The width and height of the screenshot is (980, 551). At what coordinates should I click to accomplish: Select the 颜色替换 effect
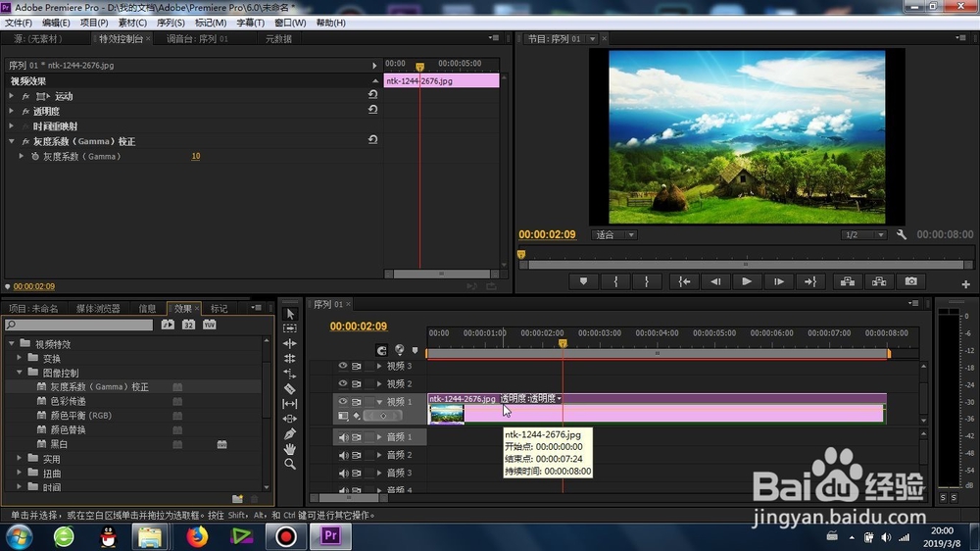(x=69, y=429)
